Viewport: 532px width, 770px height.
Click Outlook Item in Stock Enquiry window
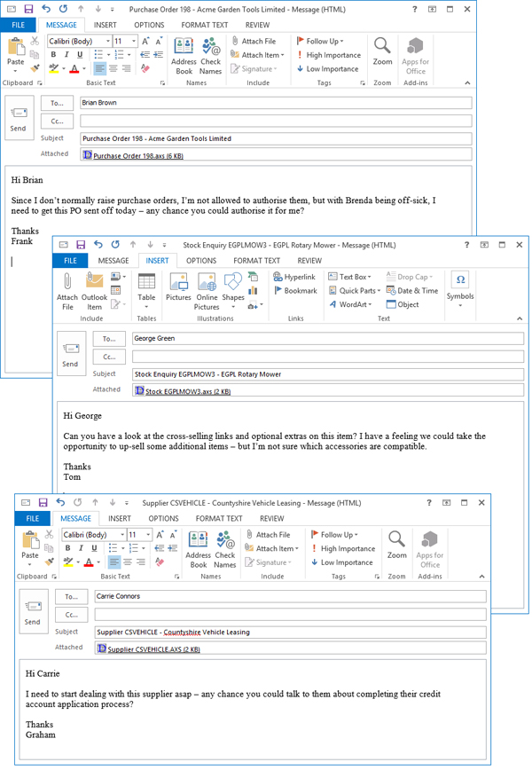[x=94, y=292]
